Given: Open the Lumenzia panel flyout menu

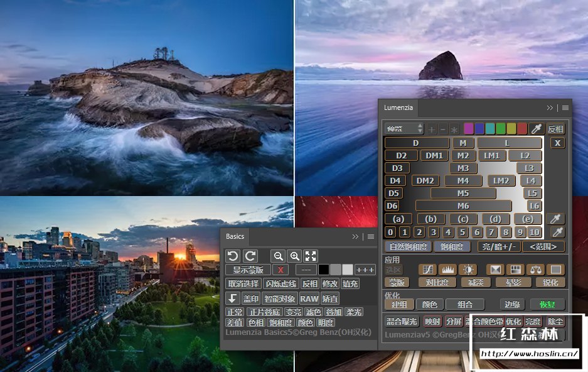Looking at the screenshot, I should (x=565, y=107).
